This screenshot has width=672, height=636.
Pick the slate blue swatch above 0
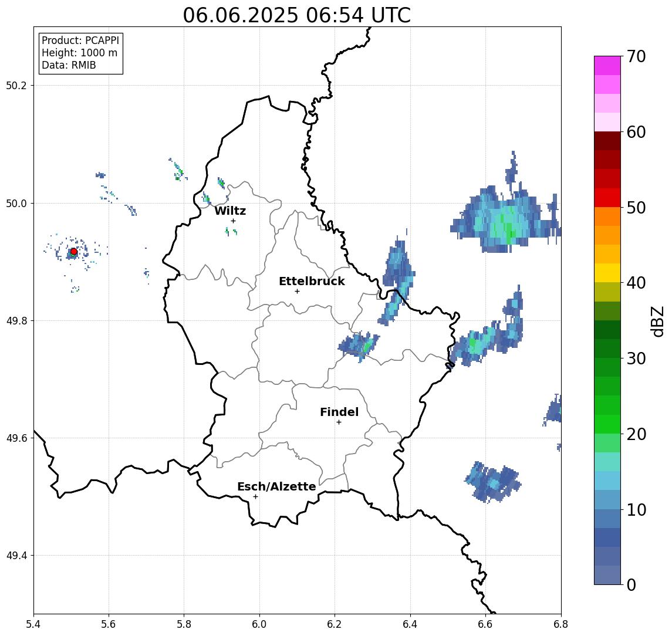[x=607, y=575]
